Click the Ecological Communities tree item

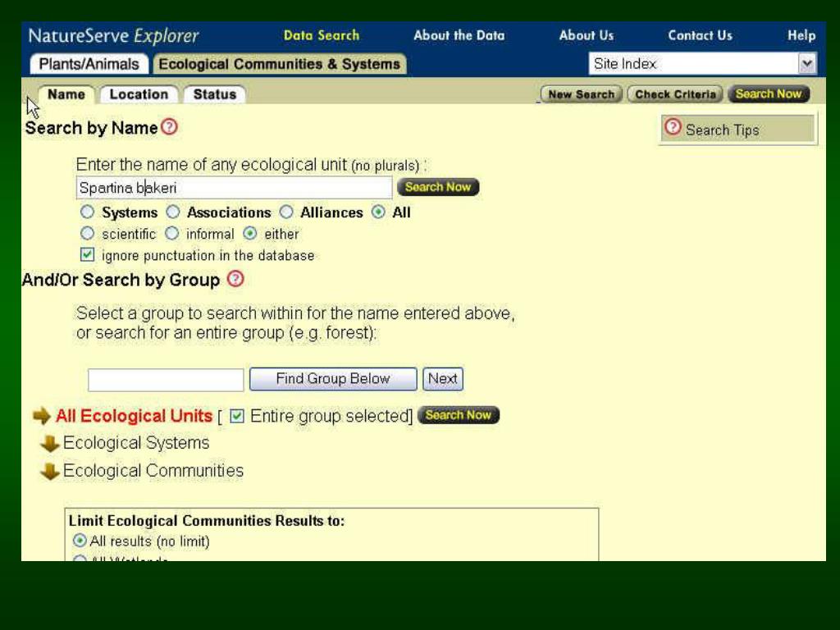coord(153,471)
